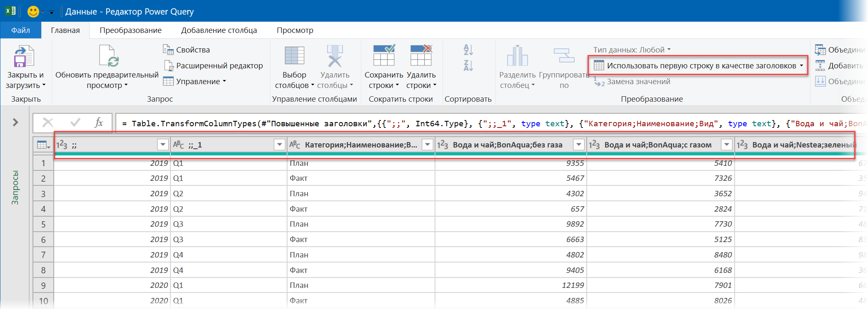Select the Q4 cell in row 8
Screen dimensions: 868x310
coord(229,270)
